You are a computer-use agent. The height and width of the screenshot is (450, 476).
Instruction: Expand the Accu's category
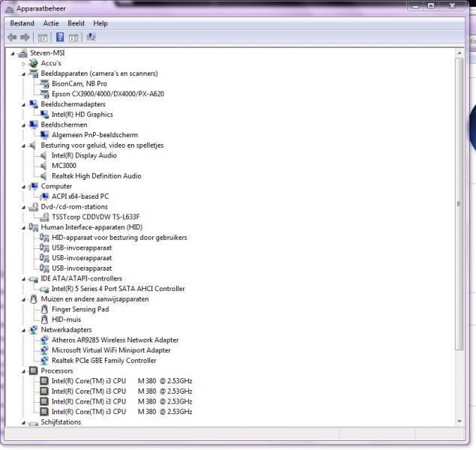(x=23, y=64)
